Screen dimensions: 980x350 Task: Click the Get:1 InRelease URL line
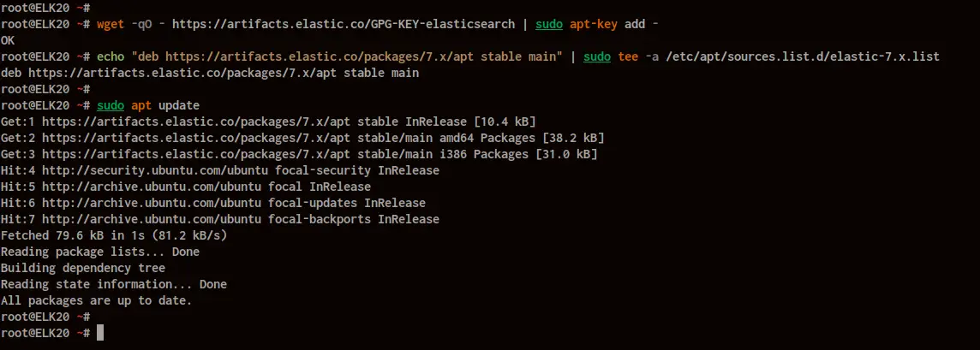click(268, 122)
